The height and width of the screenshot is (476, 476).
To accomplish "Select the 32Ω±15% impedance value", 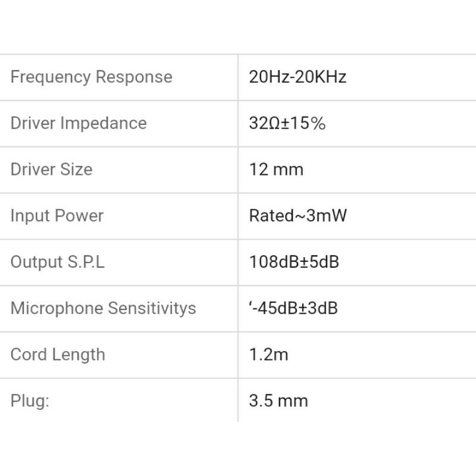I will click(x=287, y=123).
